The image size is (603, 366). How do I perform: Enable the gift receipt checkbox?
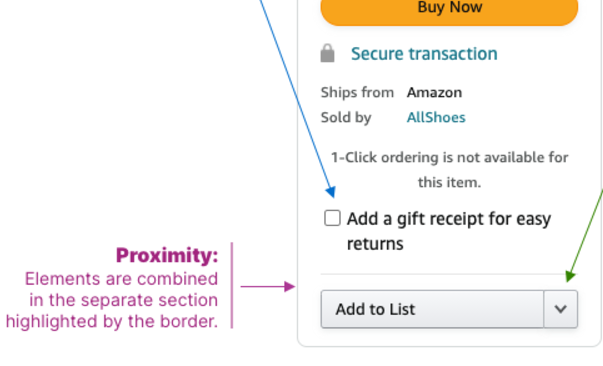[332, 218]
